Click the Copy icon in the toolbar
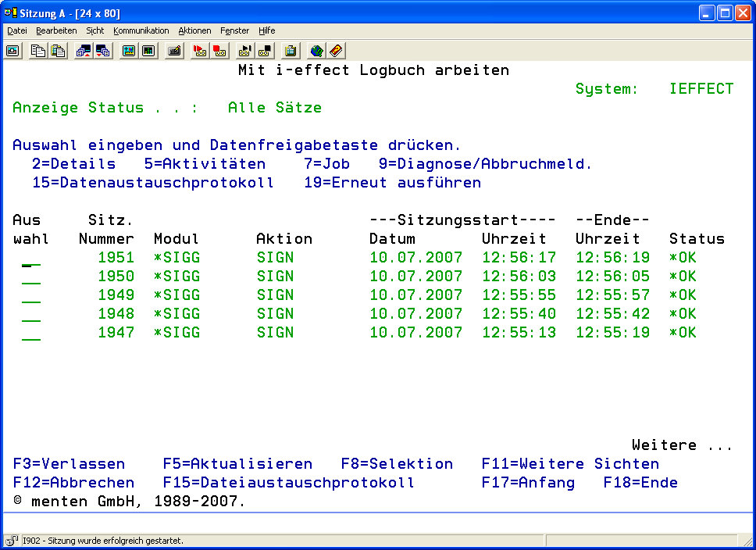 tap(37, 51)
